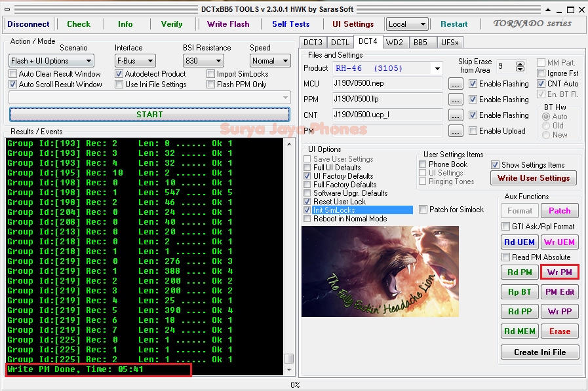Switch to the WD2 tab
588x391 pixels.
tap(395, 43)
